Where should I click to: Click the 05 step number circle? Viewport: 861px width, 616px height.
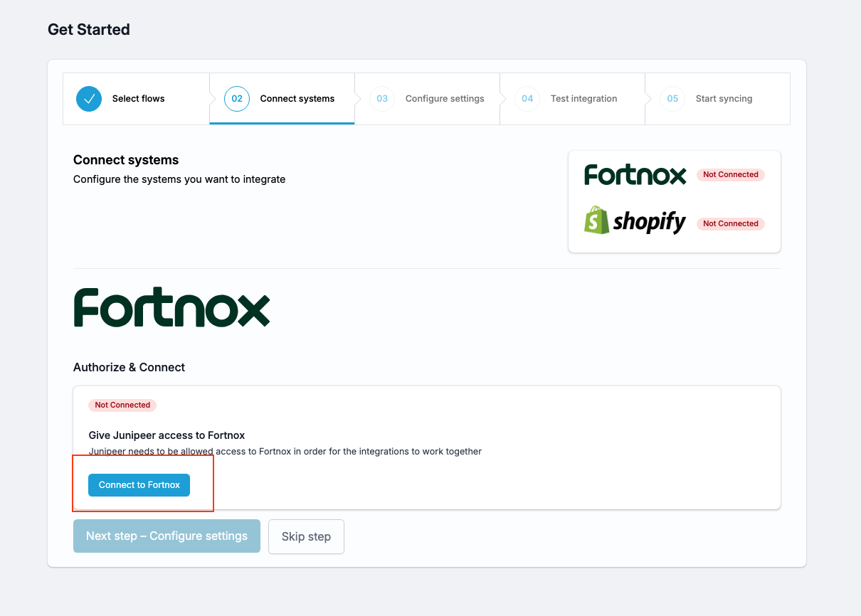(x=672, y=99)
